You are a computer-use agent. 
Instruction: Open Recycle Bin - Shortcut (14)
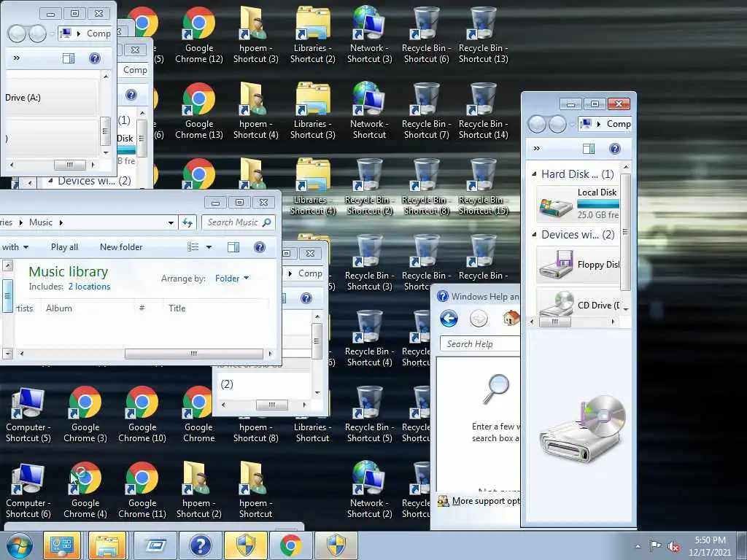point(483,110)
